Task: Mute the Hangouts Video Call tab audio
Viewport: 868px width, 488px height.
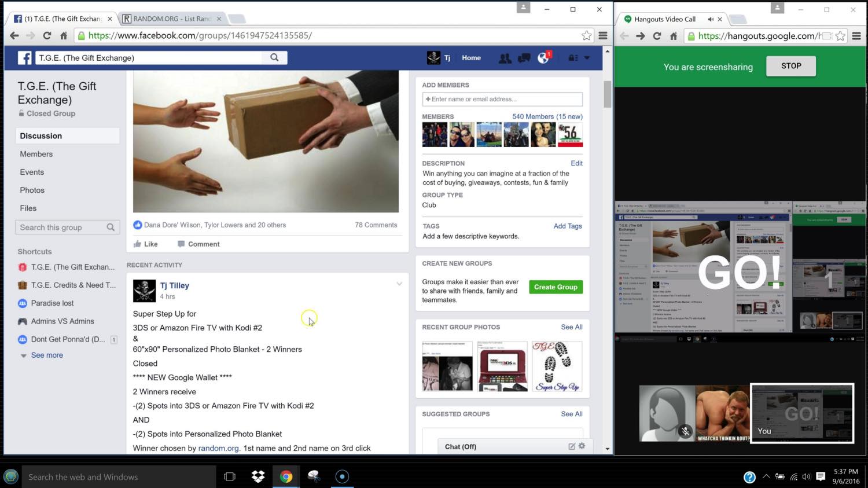Action: point(711,19)
